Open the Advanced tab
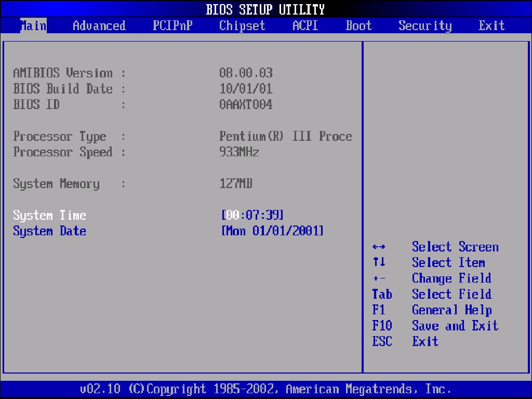532x399 pixels. 99,25
